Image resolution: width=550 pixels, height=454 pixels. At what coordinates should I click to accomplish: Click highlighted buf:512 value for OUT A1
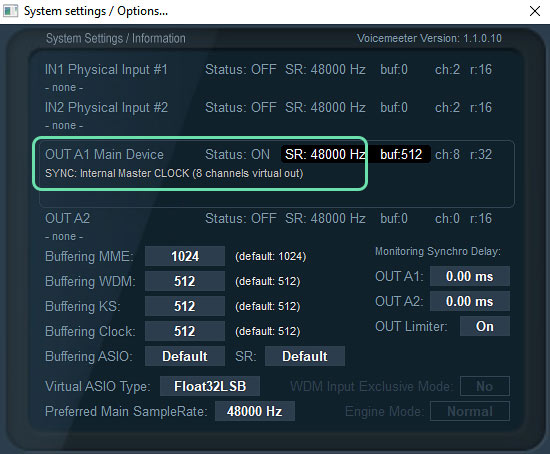[x=401, y=154]
